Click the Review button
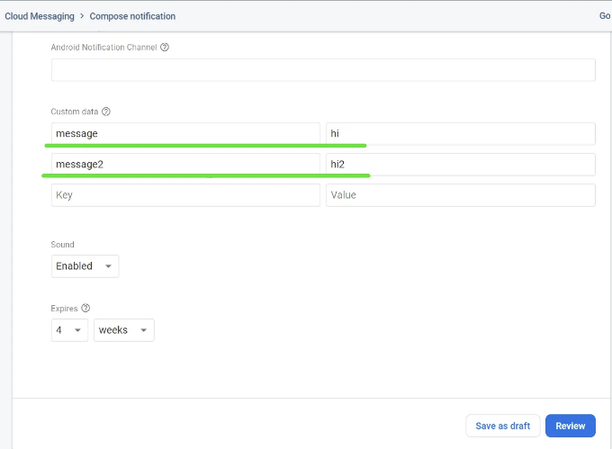Image resolution: width=612 pixels, height=449 pixels. click(x=570, y=426)
